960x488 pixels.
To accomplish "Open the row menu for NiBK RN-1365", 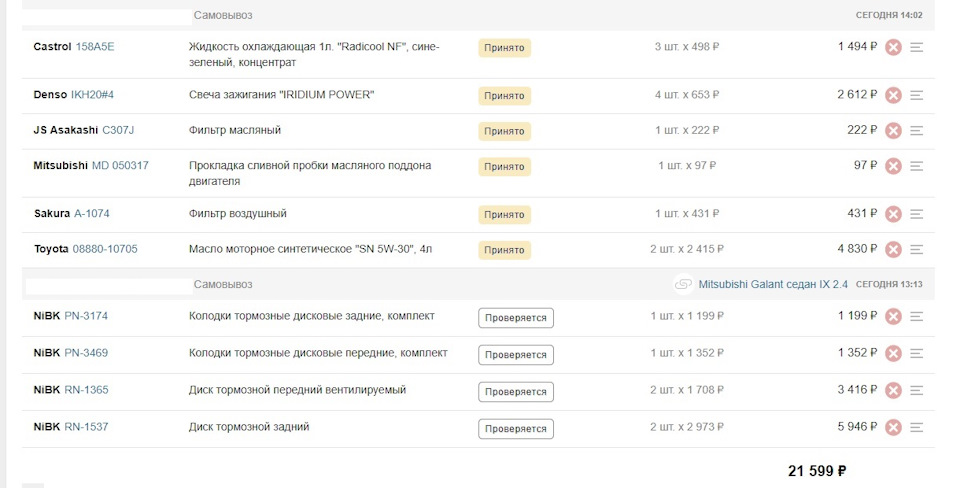I will 917,390.
